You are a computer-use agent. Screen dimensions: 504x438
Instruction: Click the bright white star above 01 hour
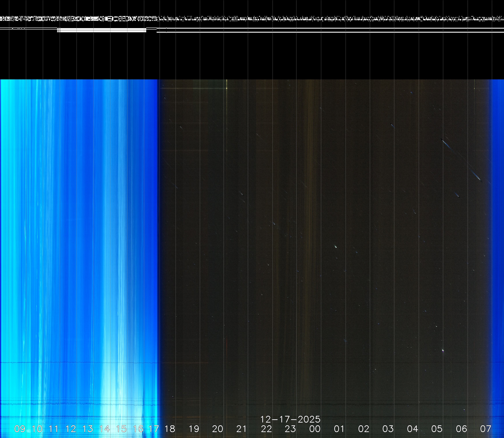(335, 247)
